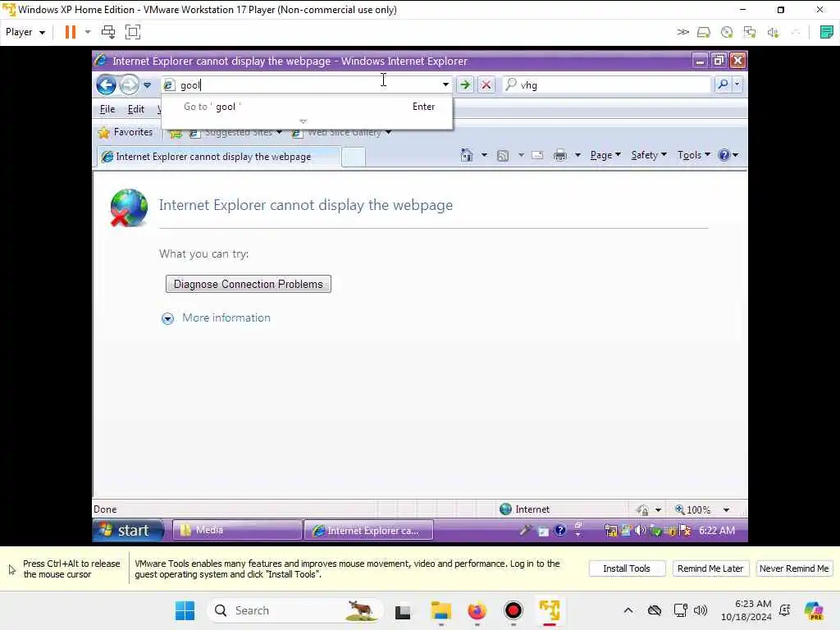Screen dimensions: 840x630
Task: Click the Internet Explorer taskbar button in XP
Action: 368,531
